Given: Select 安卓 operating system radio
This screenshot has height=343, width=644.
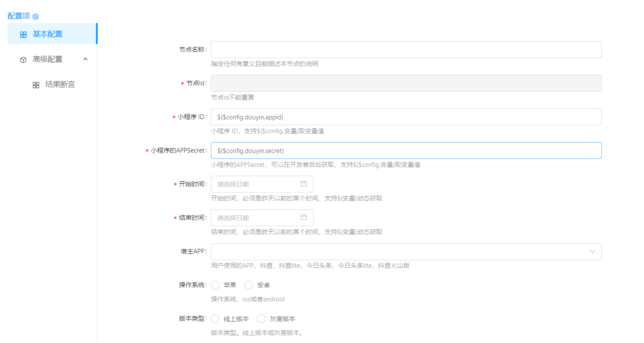Looking at the screenshot, I should click(x=249, y=285).
